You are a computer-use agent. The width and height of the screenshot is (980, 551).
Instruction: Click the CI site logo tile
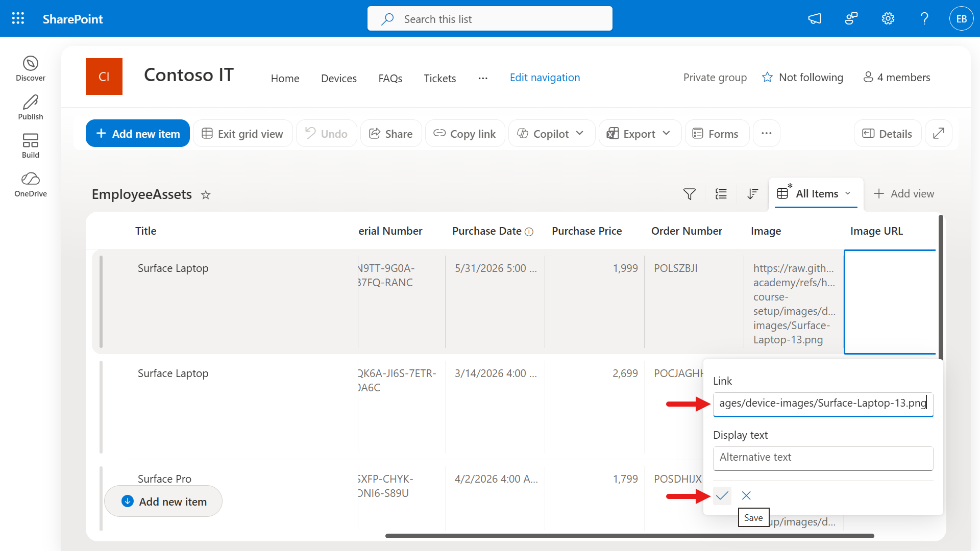click(104, 77)
